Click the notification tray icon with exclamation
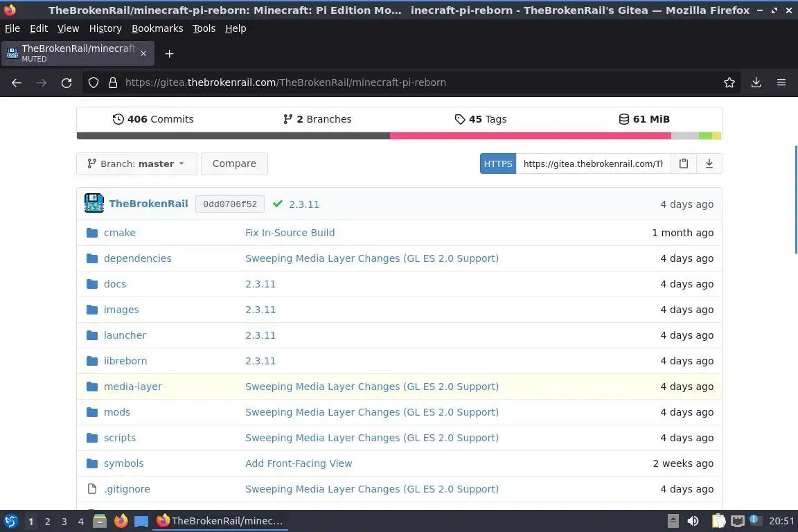798x532 pixels. (755, 520)
